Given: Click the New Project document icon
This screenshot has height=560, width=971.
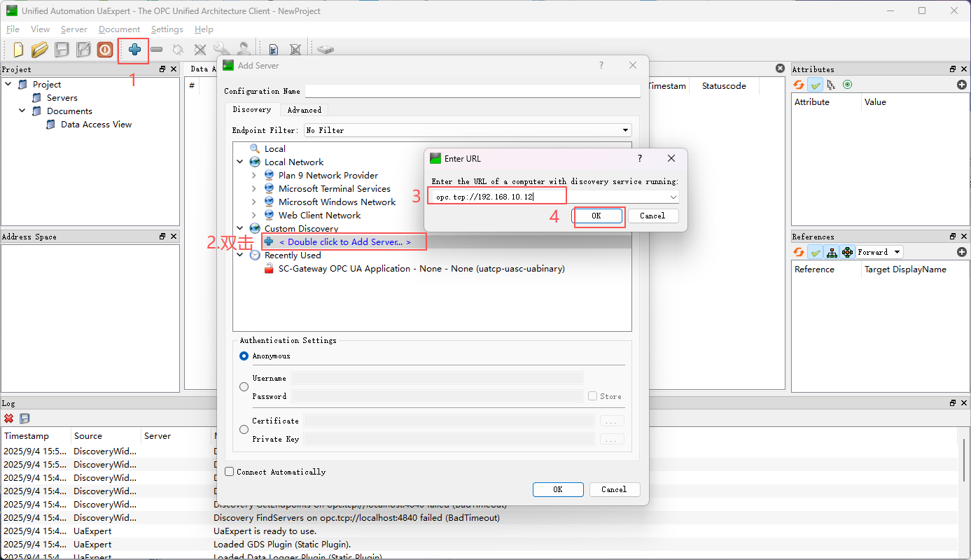Looking at the screenshot, I should [x=18, y=50].
